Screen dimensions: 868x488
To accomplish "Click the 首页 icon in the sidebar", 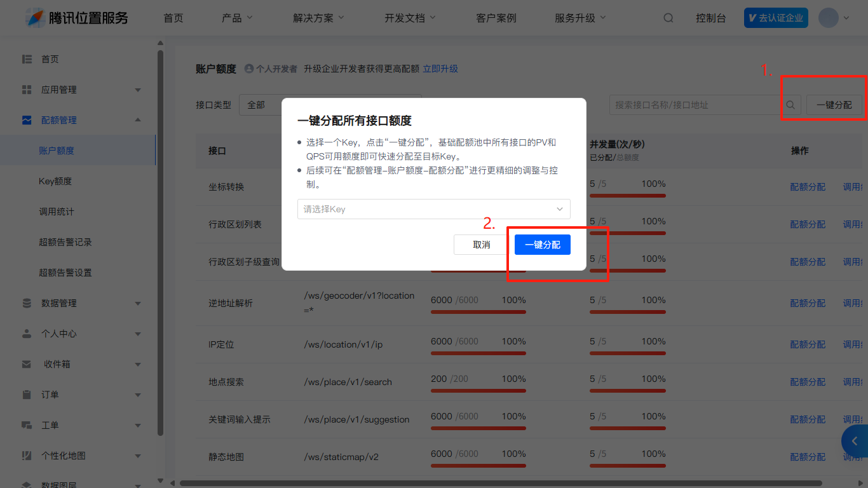I will click(x=27, y=59).
